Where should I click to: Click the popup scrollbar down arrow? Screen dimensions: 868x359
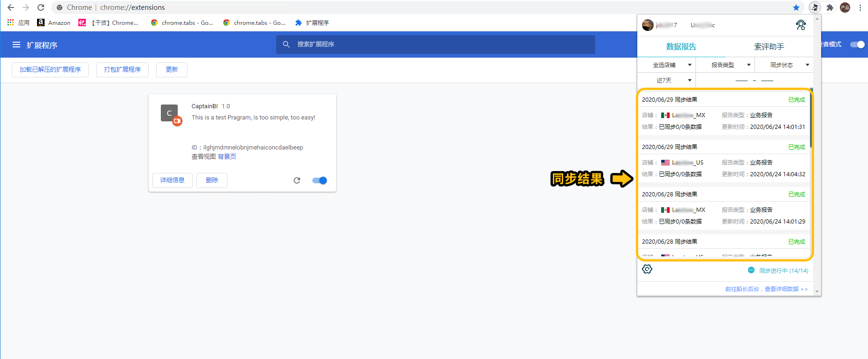817,292
